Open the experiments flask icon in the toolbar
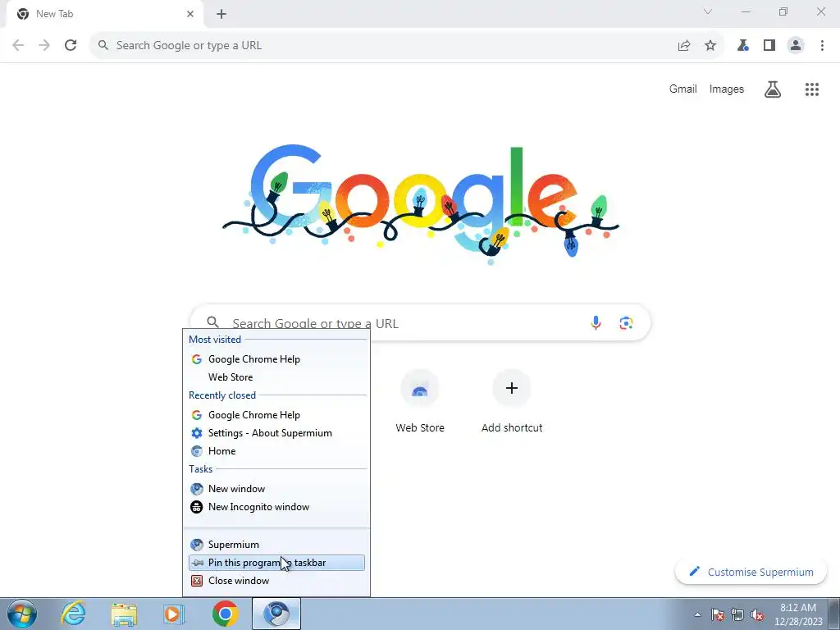The image size is (840, 630). click(742, 46)
